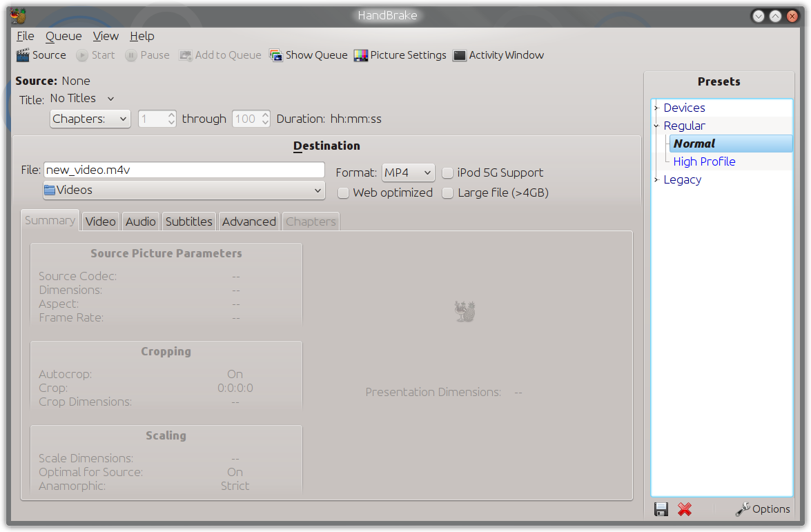
Task: Open the Queue menu
Action: [63, 36]
